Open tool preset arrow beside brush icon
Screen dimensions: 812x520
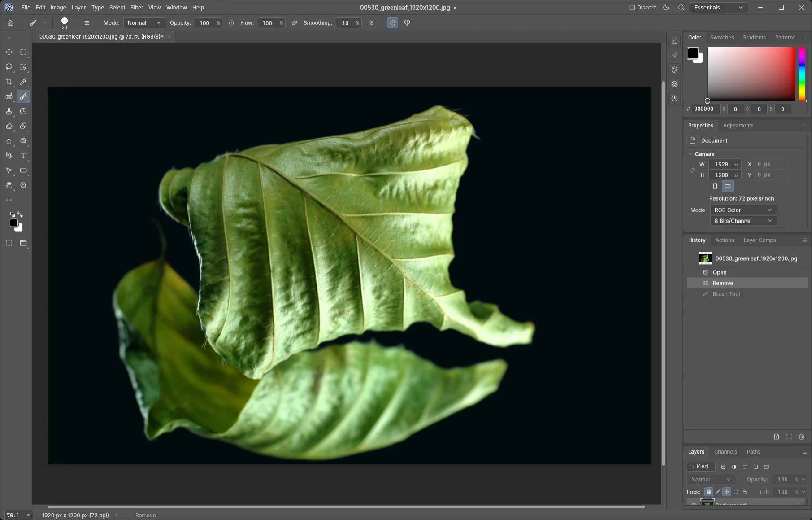(45, 23)
